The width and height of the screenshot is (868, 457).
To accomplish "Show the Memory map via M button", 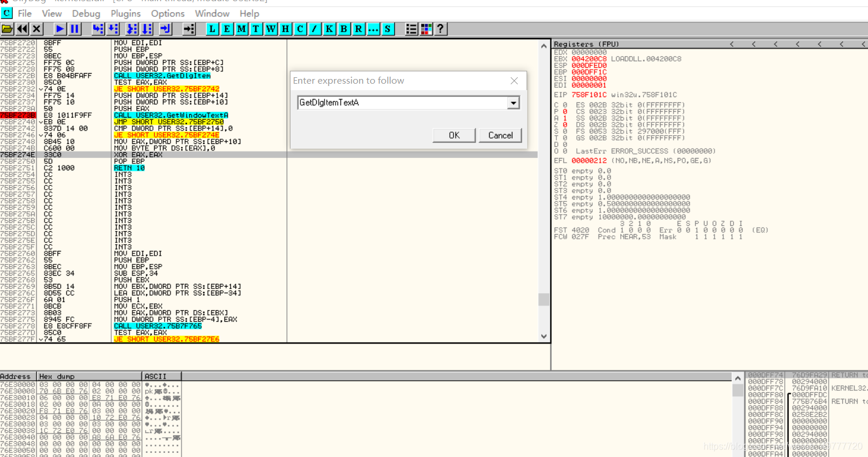I will (x=241, y=29).
